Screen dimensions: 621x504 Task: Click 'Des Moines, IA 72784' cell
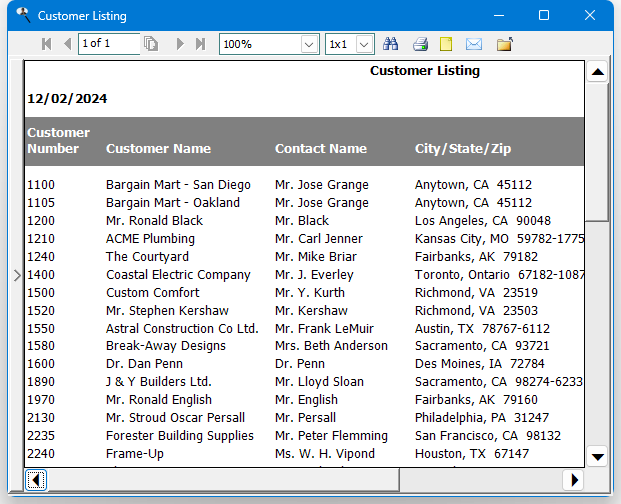click(x=479, y=363)
